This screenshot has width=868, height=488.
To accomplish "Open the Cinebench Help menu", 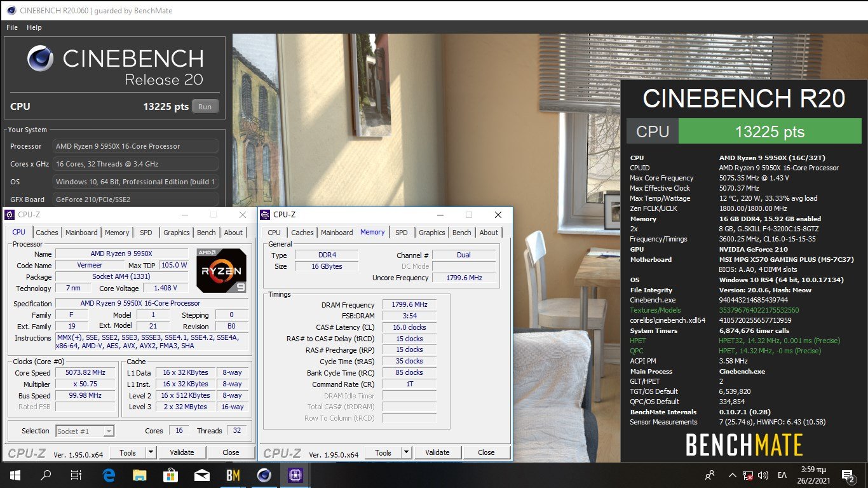I will [x=34, y=27].
